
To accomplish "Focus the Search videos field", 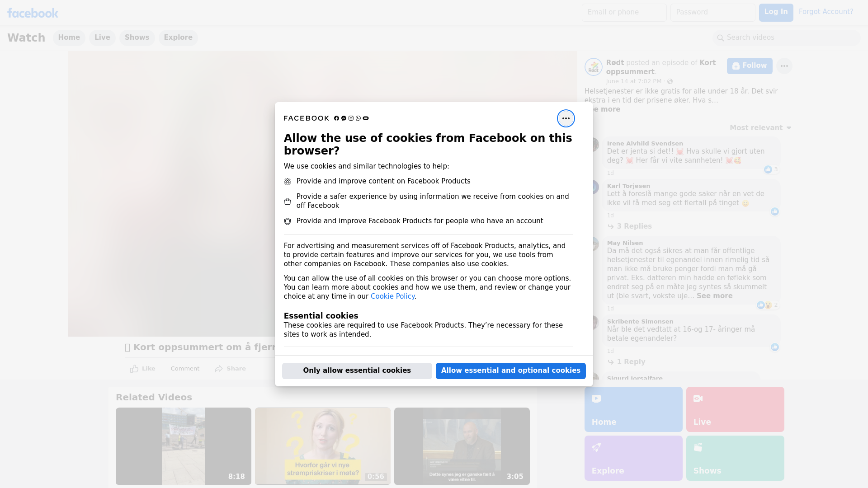I will point(787,38).
